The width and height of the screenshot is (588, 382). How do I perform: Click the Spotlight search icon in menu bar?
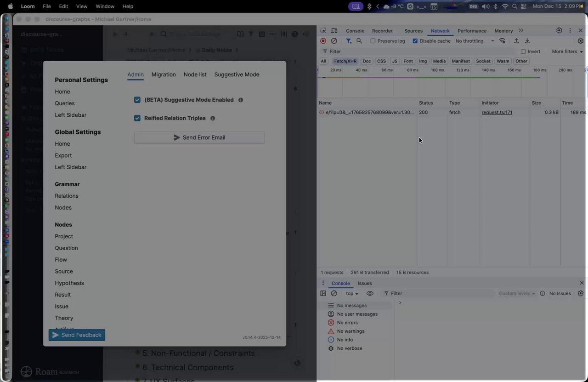coord(514,6)
